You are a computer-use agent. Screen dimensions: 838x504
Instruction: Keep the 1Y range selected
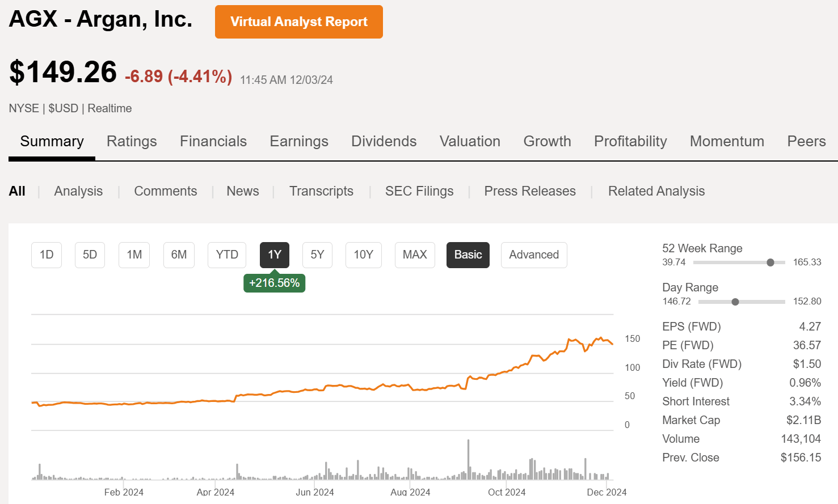(x=274, y=255)
